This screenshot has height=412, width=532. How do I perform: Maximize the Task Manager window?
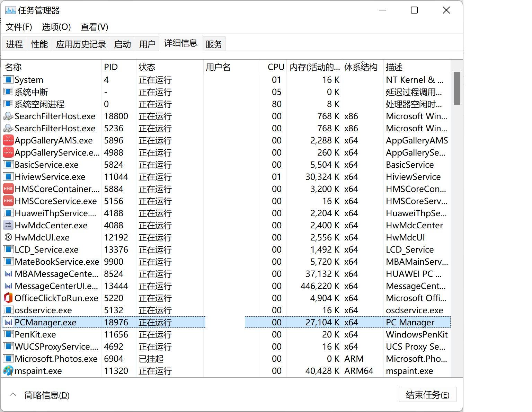[x=414, y=10]
